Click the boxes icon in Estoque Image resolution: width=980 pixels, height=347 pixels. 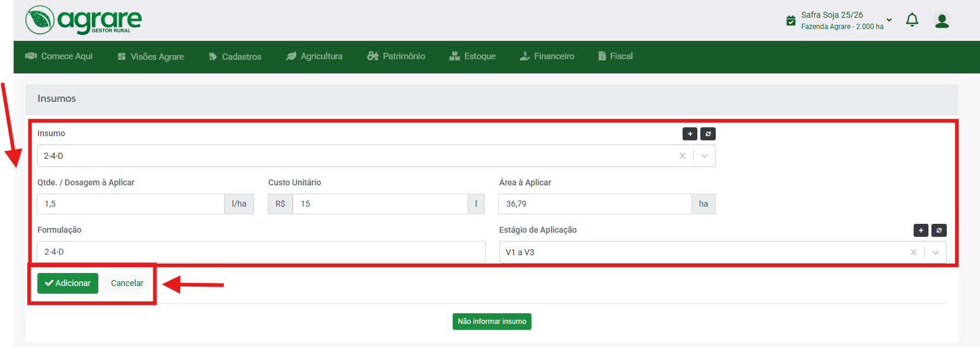(x=454, y=56)
